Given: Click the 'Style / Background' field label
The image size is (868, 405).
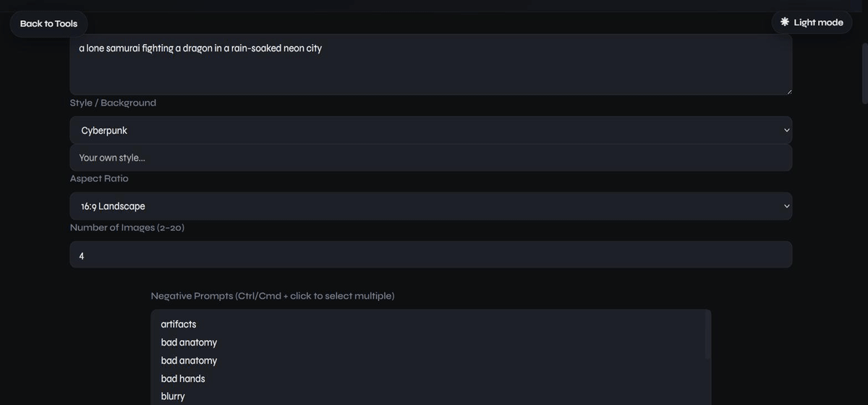Looking at the screenshot, I should (x=113, y=103).
